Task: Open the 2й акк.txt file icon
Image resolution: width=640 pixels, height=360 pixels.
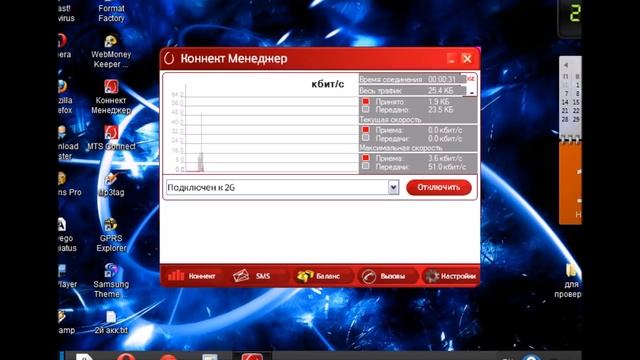Action: (x=111, y=322)
